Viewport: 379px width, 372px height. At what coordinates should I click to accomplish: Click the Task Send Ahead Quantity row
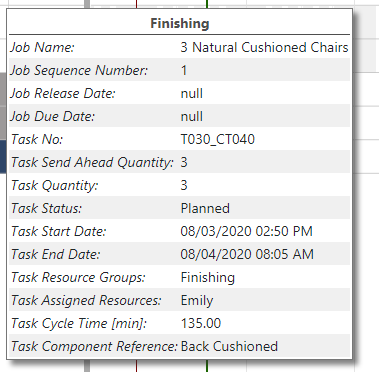(179, 162)
